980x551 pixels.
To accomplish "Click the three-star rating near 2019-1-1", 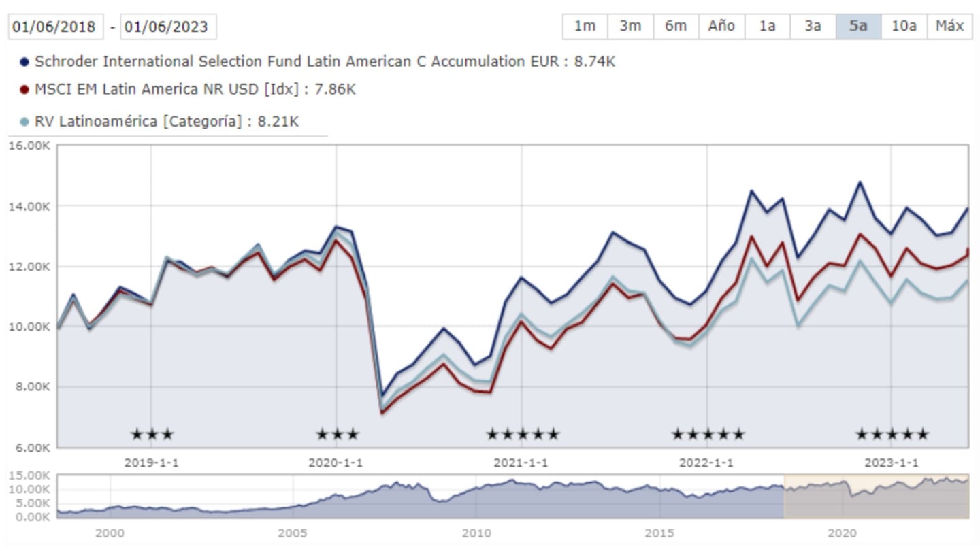I will (x=152, y=434).
